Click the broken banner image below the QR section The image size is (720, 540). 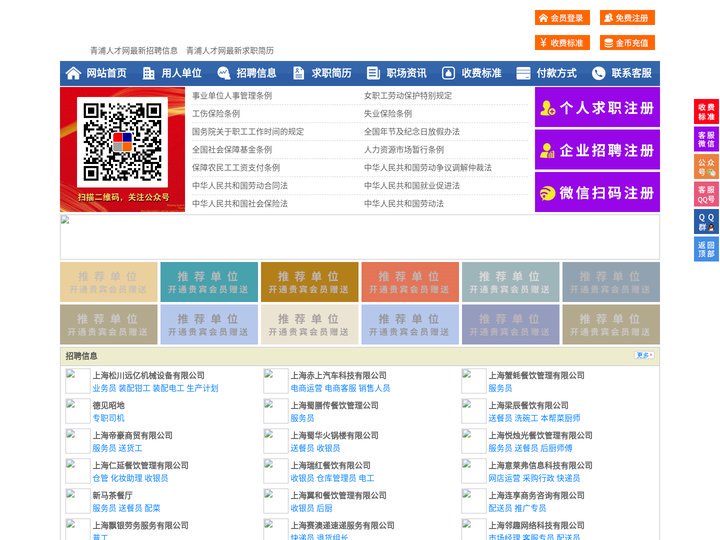360,237
